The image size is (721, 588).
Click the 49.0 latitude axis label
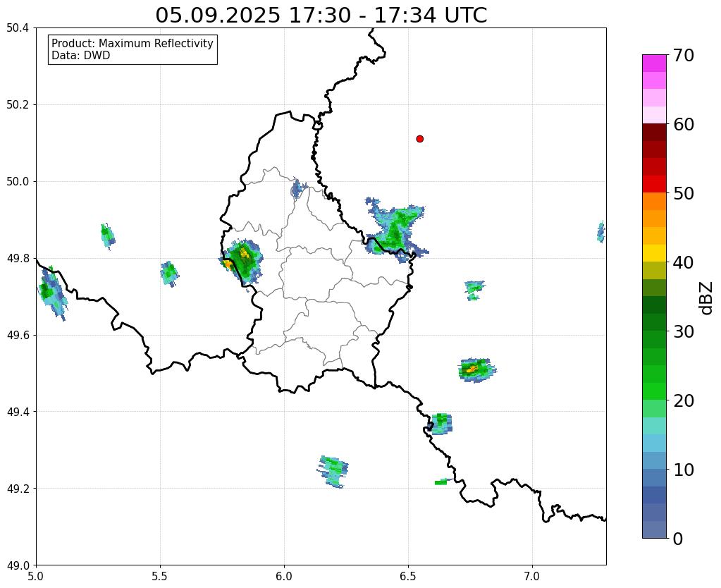tap(18, 565)
